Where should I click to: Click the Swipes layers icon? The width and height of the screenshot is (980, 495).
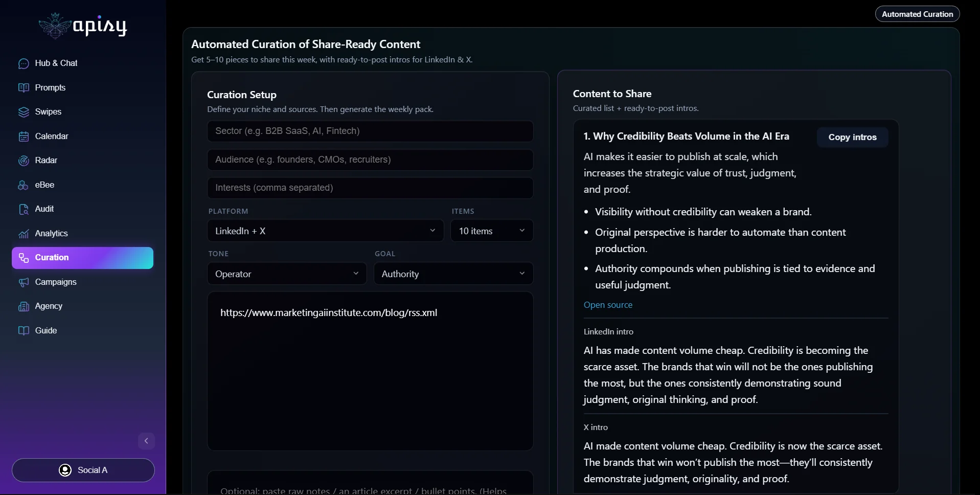point(24,112)
